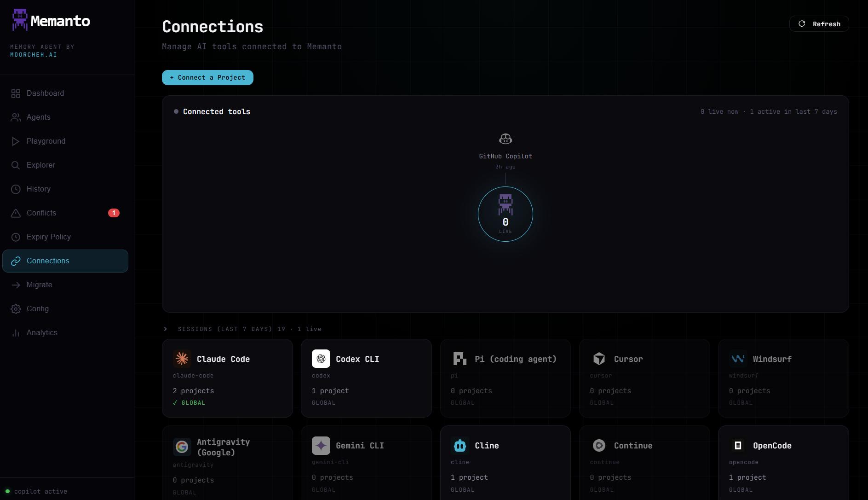Open the Windsurf card
Viewport: 868px width, 500px height.
click(x=783, y=378)
